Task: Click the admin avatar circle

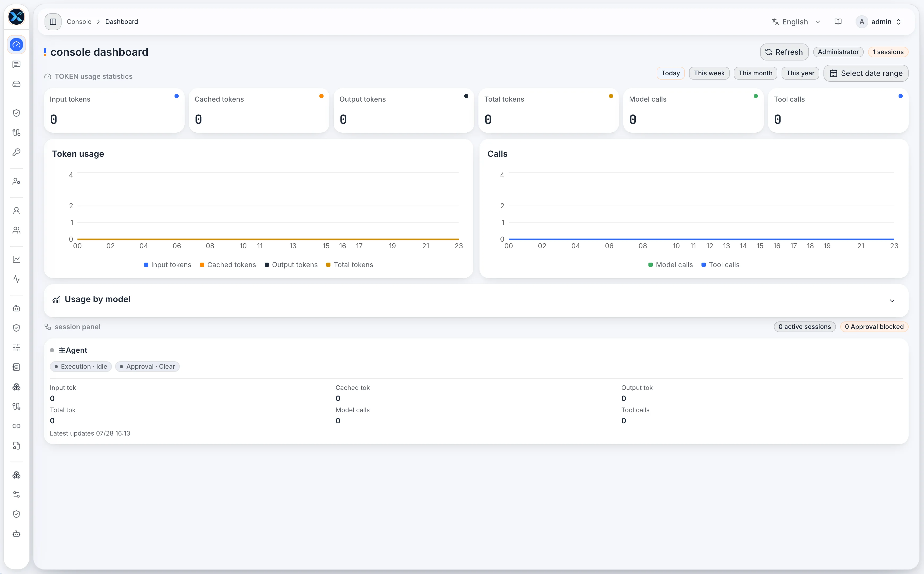Action: coord(862,22)
